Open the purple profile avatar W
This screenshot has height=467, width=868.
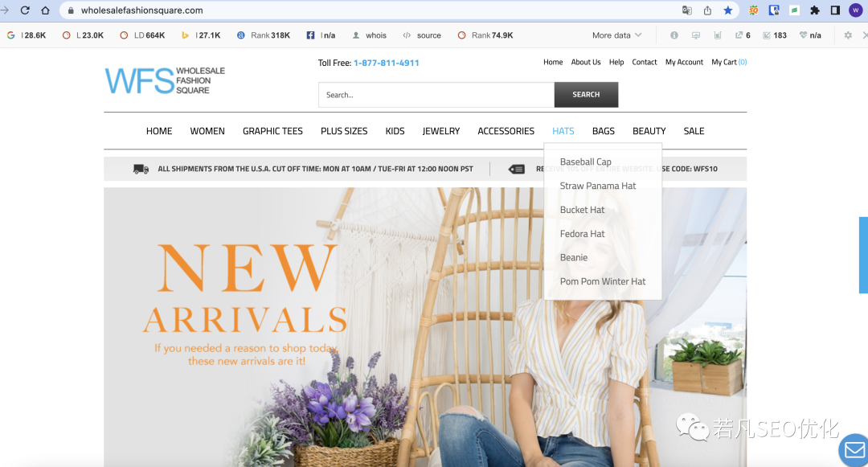pos(856,10)
